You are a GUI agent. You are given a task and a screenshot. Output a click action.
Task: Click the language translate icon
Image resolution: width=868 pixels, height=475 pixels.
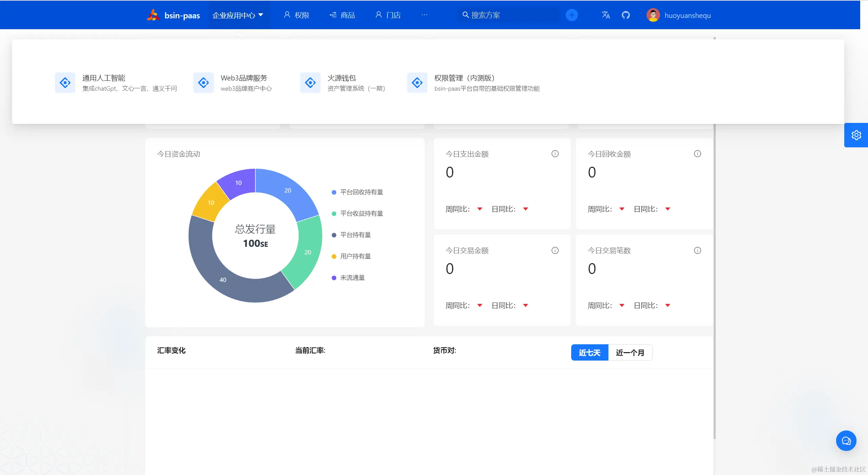tap(605, 15)
